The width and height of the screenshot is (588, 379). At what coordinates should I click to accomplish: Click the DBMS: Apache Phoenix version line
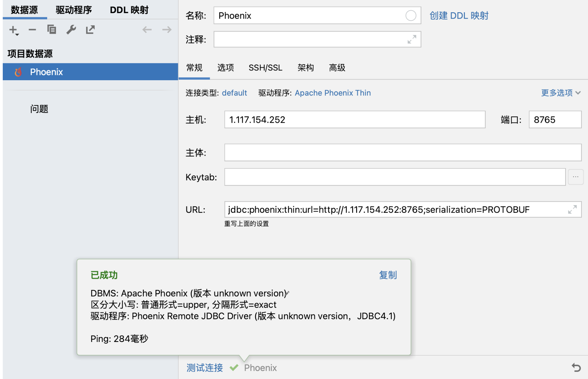[189, 293]
